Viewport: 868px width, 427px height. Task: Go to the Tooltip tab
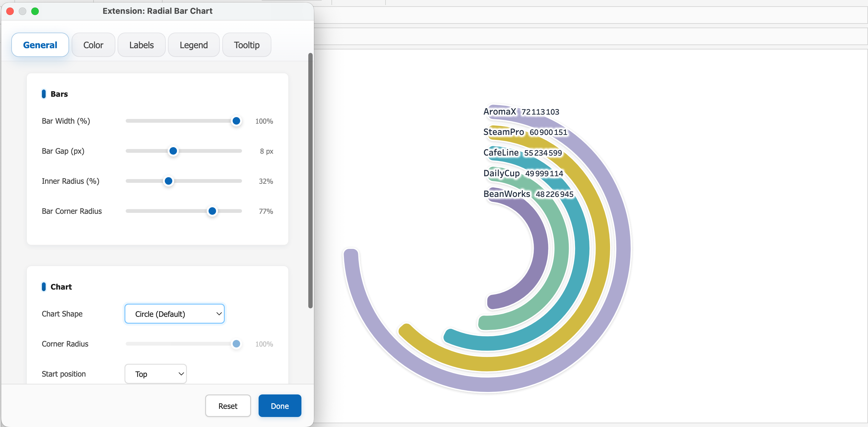point(246,45)
